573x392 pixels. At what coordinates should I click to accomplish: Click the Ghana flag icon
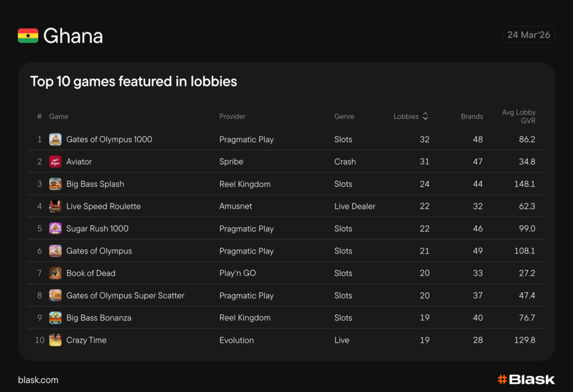(x=28, y=36)
